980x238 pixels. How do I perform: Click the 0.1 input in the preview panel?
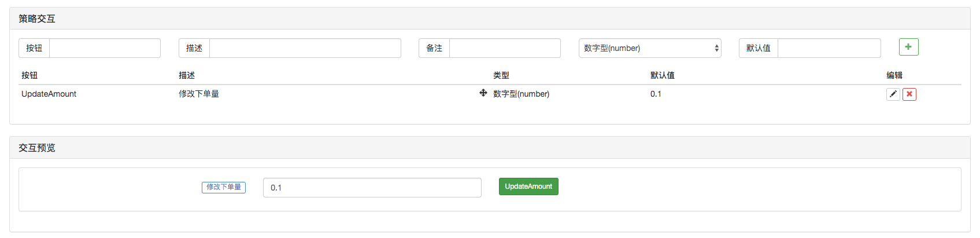372,188
